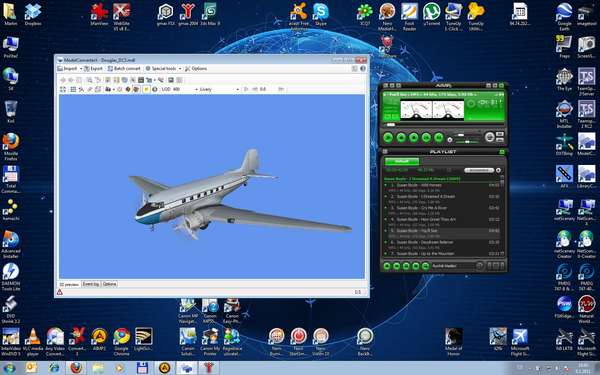Screen dimensions: 600x375
Task: Click the taskbar clock
Action: [x=584, y=368]
